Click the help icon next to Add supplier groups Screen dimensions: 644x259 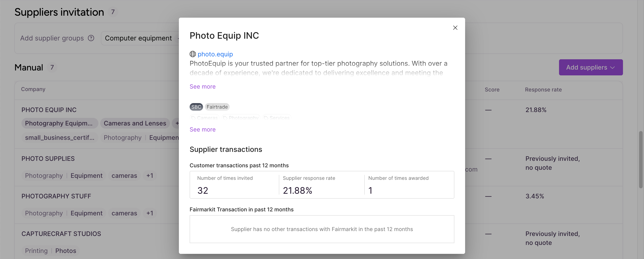pos(91,38)
